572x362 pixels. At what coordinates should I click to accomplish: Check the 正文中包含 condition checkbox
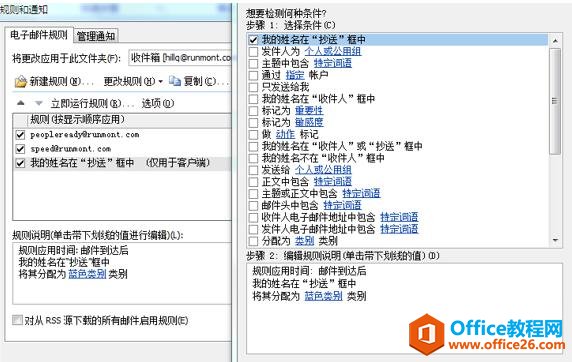[x=253, y=182]
